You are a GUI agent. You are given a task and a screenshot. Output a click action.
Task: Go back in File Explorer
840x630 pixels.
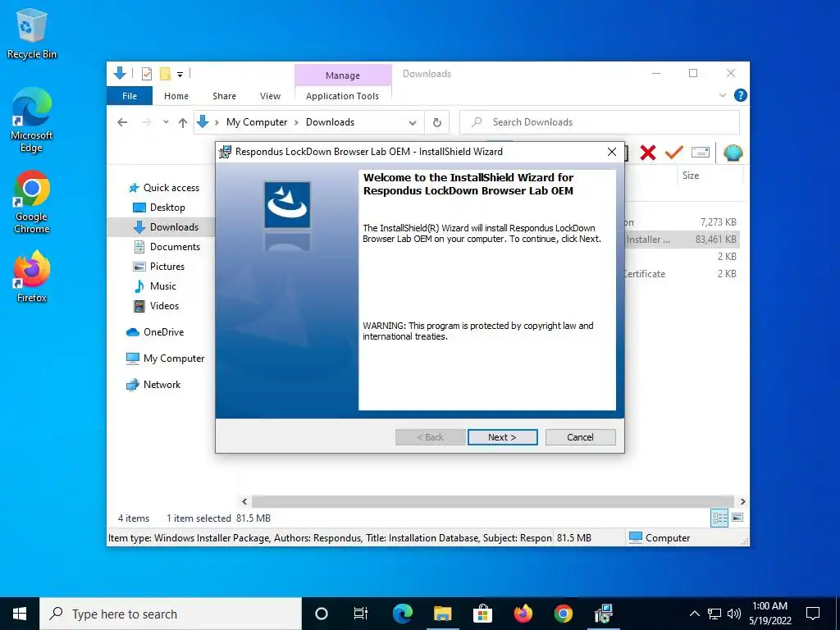pyautogui.click(x=122, y=122)
